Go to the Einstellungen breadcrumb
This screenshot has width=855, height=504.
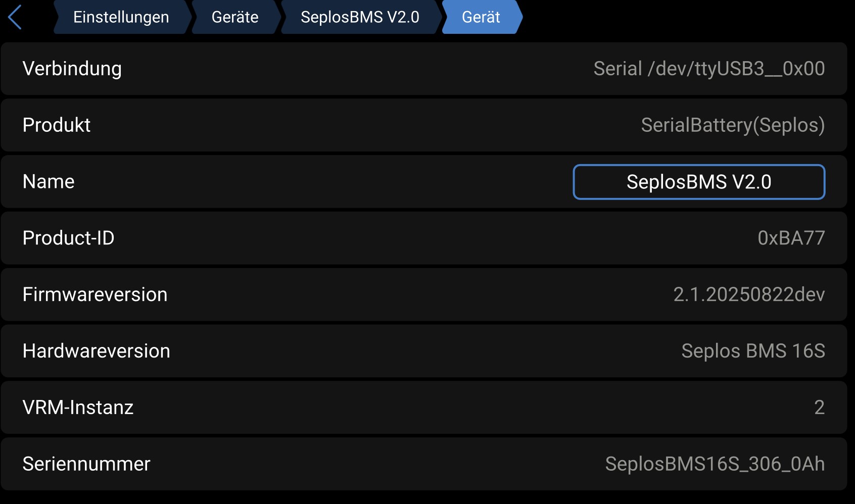[121, 17]
